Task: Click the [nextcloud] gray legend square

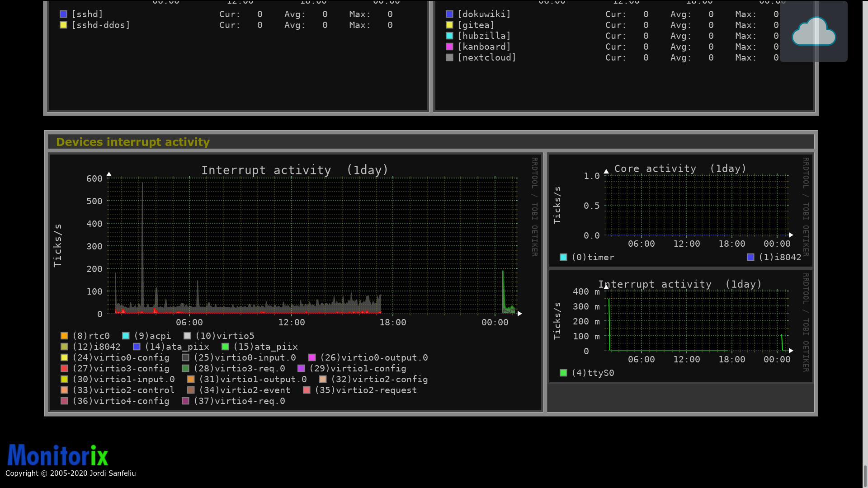Action: (x=449, y=57)
